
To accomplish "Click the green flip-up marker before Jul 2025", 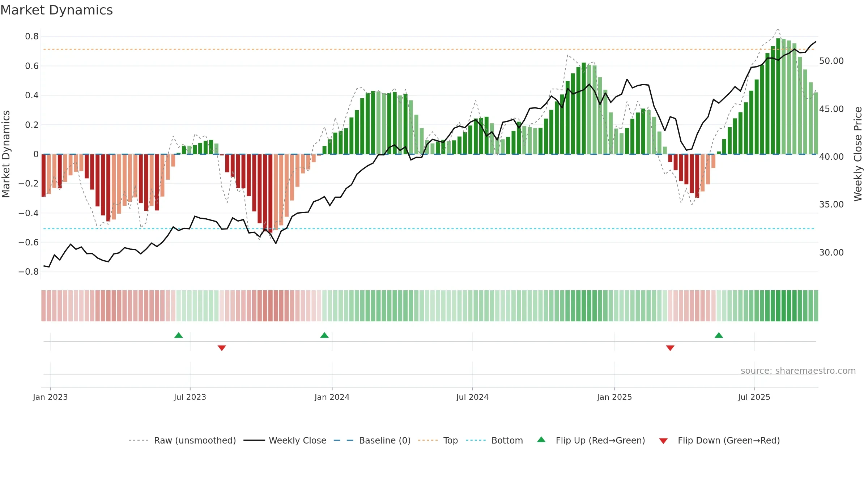I will pos(719,335).
